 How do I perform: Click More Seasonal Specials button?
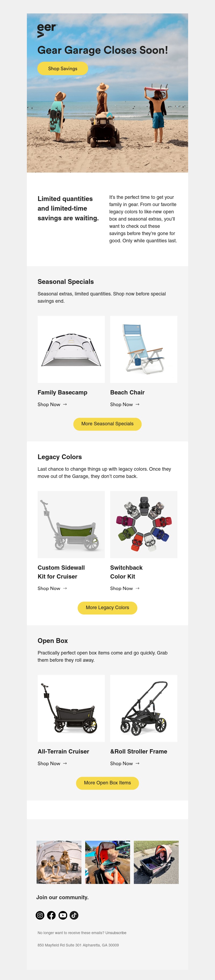click(107, 424)
